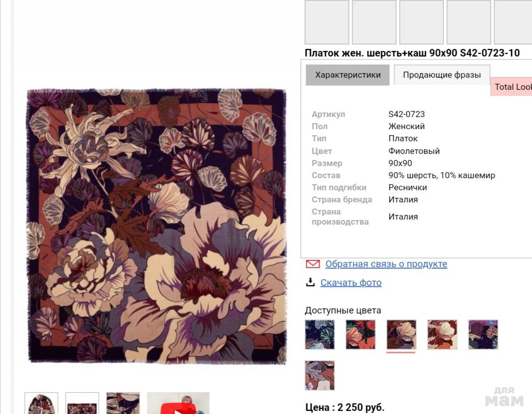Click the Обратная связь о продукте link
Screen dimensions: 532x414
tap(386, 264)
